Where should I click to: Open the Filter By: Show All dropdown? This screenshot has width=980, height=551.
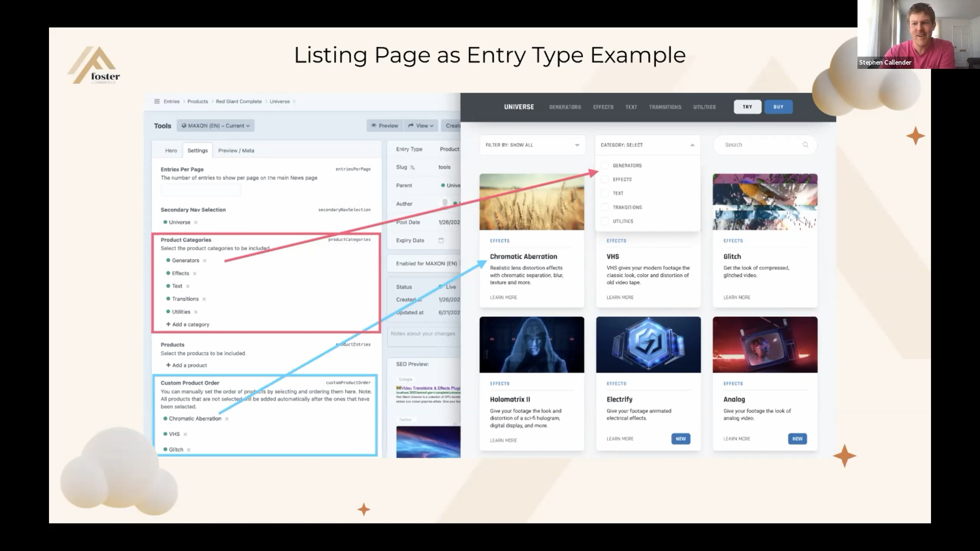click(532, 145)
